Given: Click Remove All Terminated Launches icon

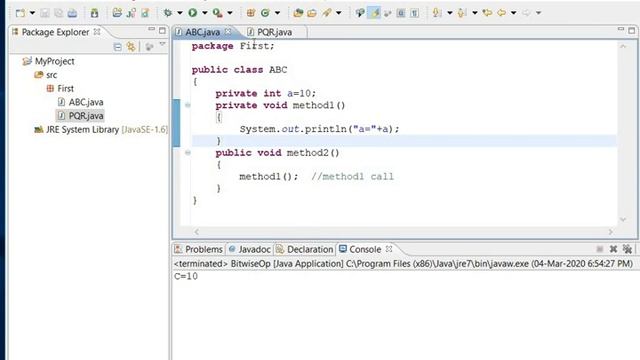Looking at the screenshot, I should (627, 249).
